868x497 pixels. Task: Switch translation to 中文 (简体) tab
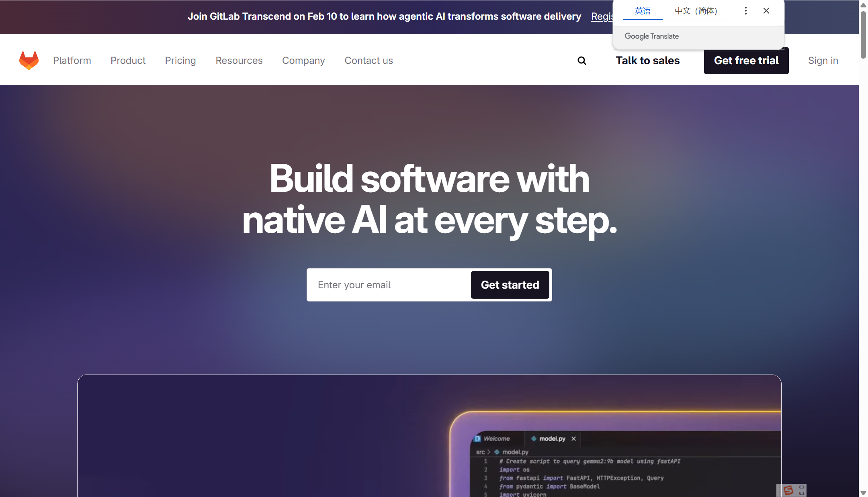click(696, 11)
